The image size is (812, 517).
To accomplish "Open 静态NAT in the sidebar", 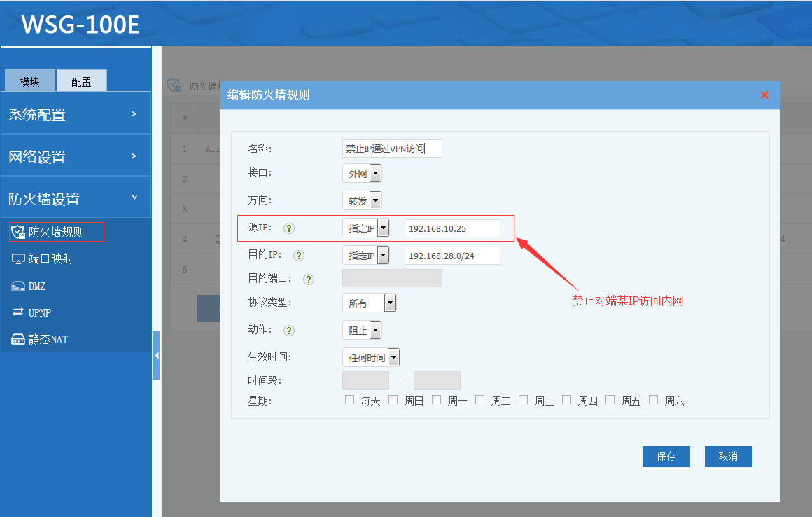I will coord(48,339).
